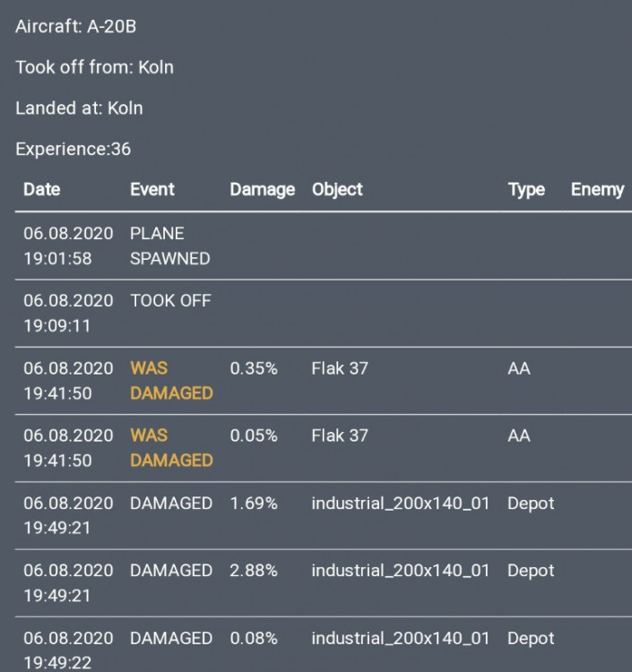
Task: Click the Landed at: Koln line
Action: point(79,108)
